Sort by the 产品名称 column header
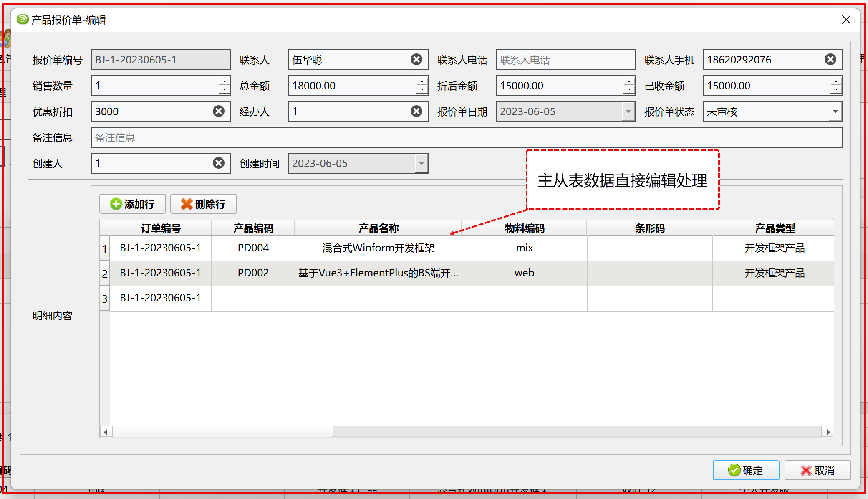Viewport: 868px width, 499px height. [x=378, y=228]
